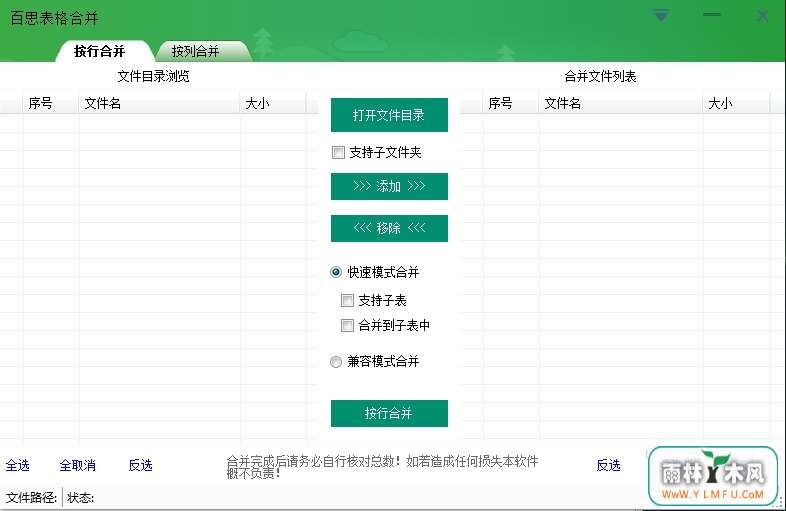The height and width of the screenshot is (511, 786).
Task: Close the 百思表格合并 window
Action: point(762,16)
